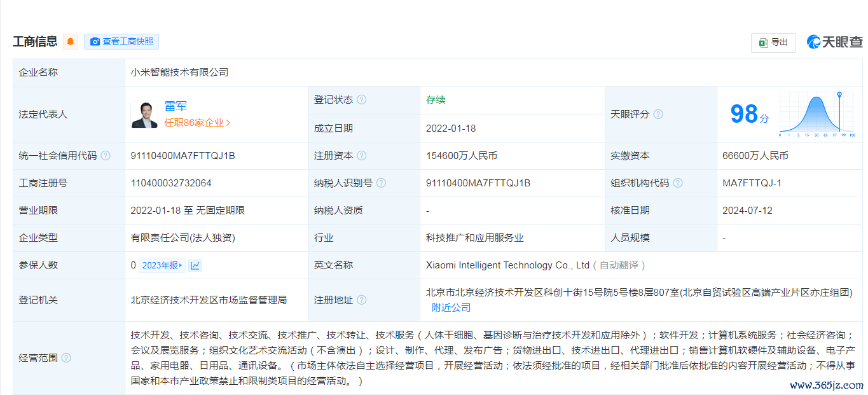868x395 pixels.
Task: Click the 工商信息 section heading
Action: click(35, 42)
